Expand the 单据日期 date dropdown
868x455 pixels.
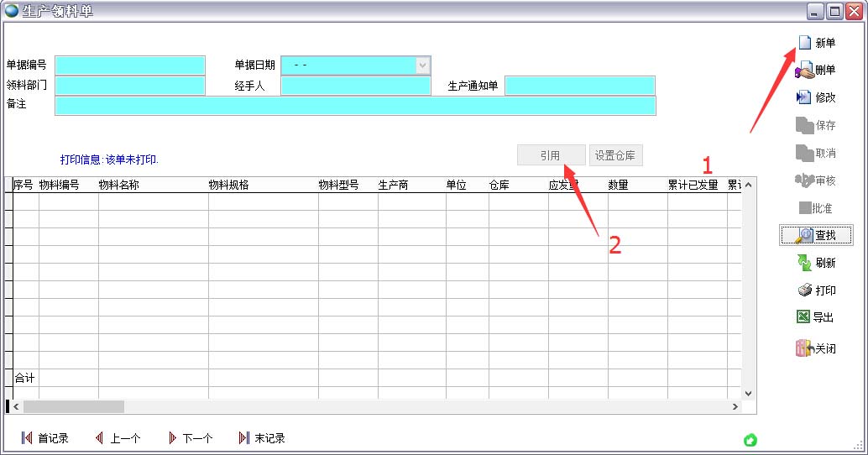pyautogui.click(x=422, y=65)
